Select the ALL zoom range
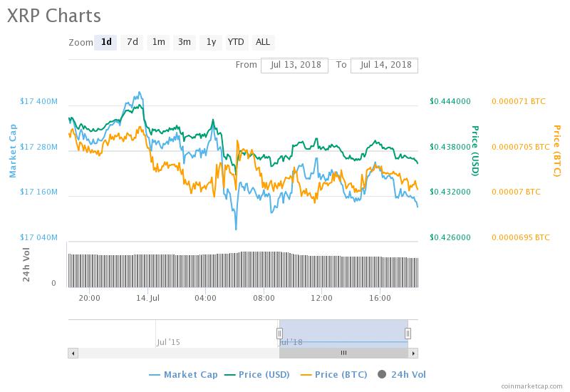The width and height of the screenshot is (570, 392). click(x=263, y=42)
